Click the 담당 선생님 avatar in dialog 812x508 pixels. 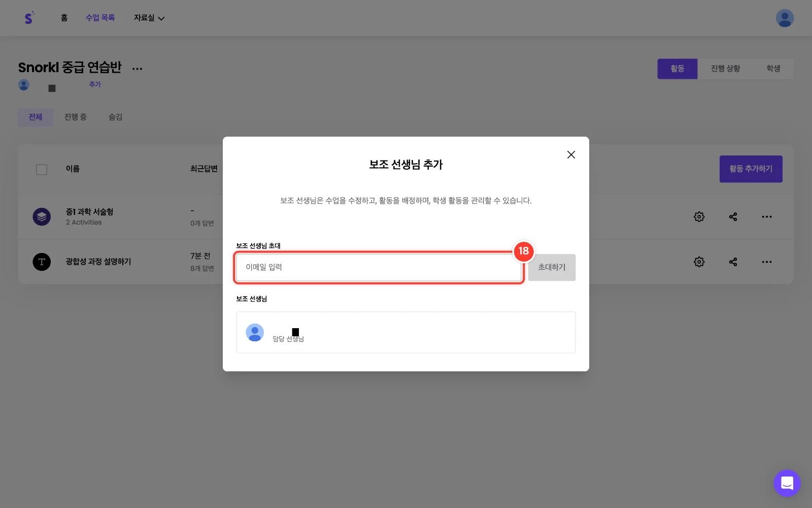point(255,333)
